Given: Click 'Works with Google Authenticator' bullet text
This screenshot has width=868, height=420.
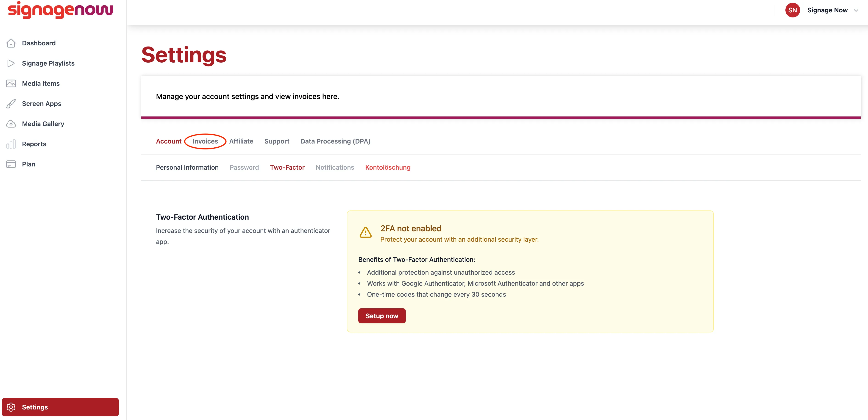Looking at the screenshot, I should (x=476, y=284).
